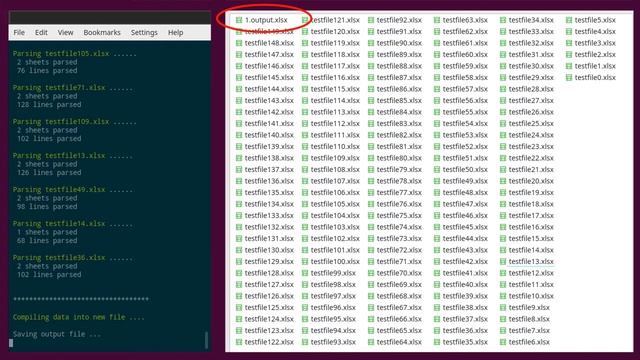Click the testfile122.xlsx file icon
The width and height of the screenshot is (640, 360).
click(x=239, y=342)
